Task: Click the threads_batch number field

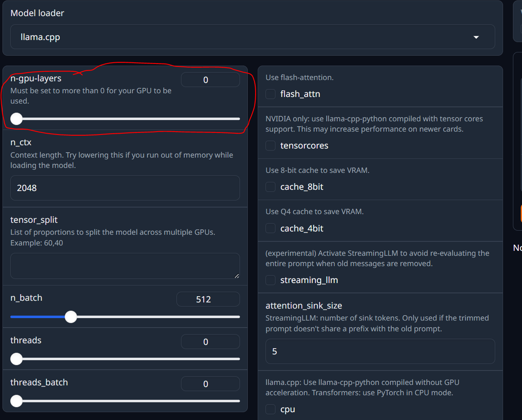Action: tap(210, 384)
